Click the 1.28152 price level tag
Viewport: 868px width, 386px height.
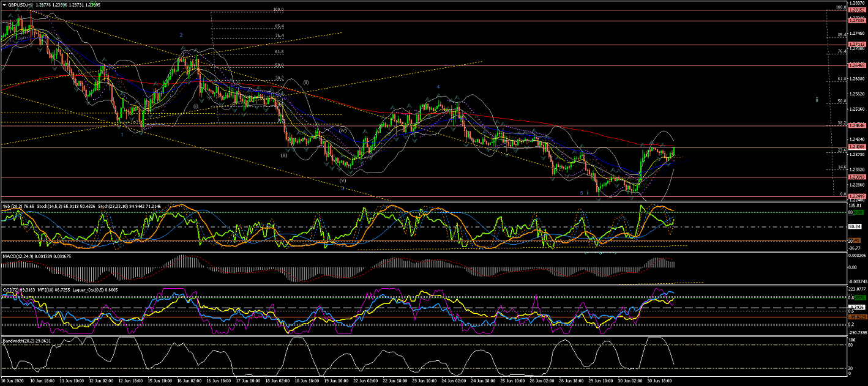point(856,10)
